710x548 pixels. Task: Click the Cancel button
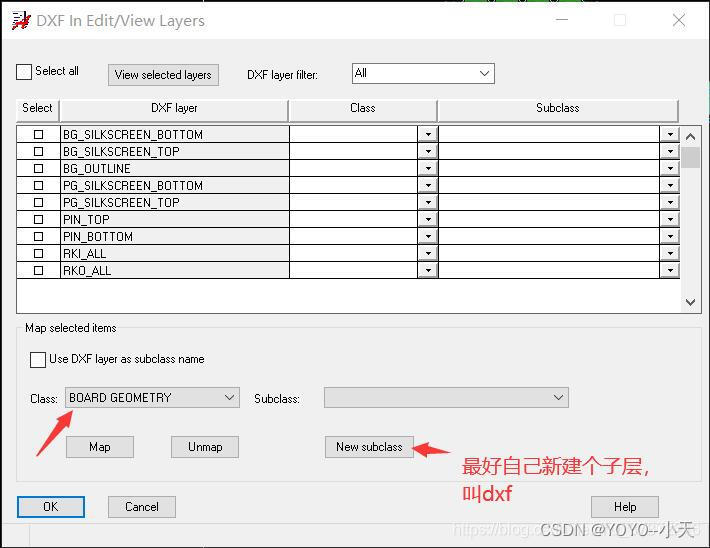(x=142, y=507)
